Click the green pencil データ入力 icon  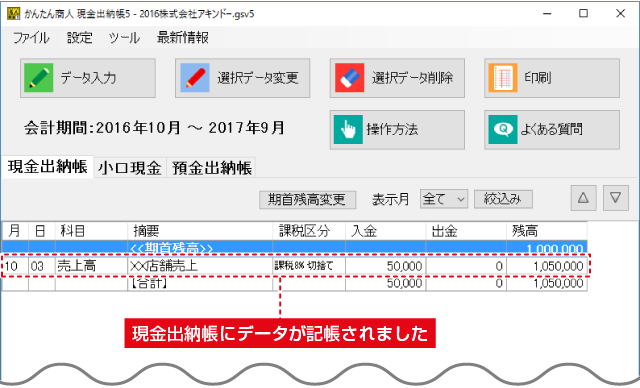38,78
